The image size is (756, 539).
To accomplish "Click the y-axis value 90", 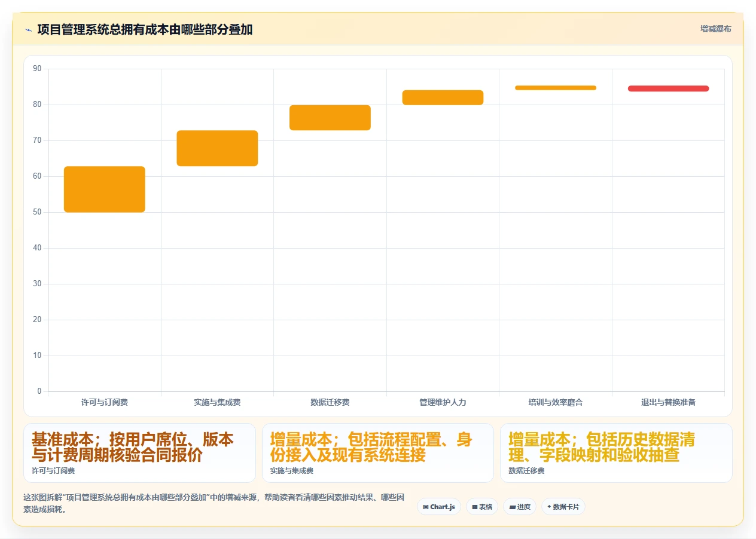I will tap(38, 69).
